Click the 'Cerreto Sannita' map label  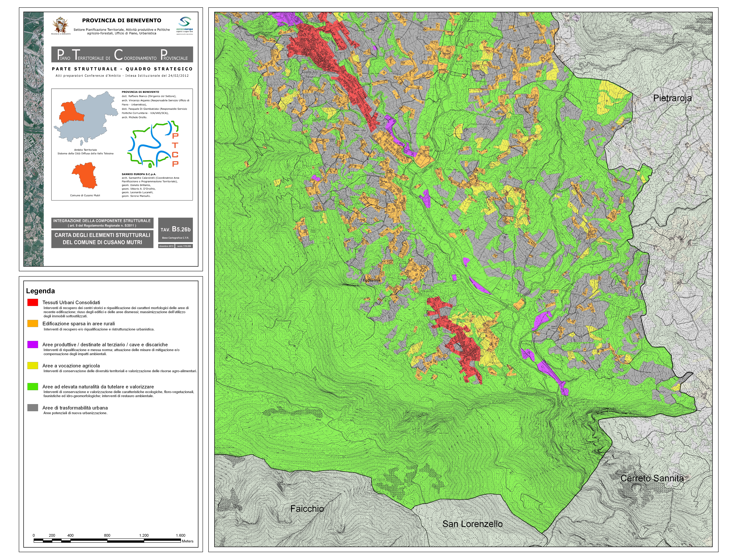point(652,478)
